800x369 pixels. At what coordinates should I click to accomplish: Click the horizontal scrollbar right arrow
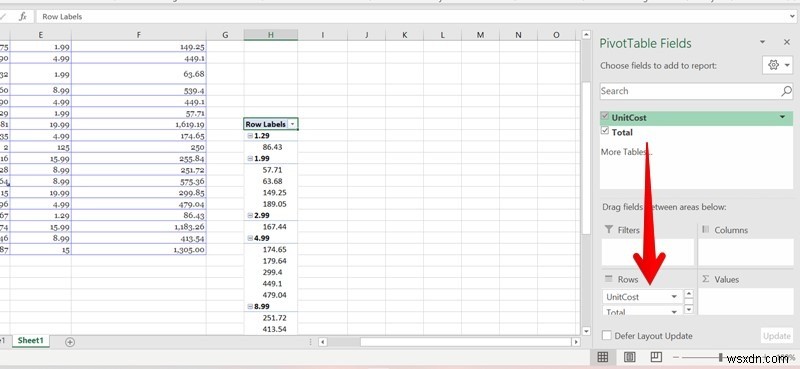coord(576,342)
